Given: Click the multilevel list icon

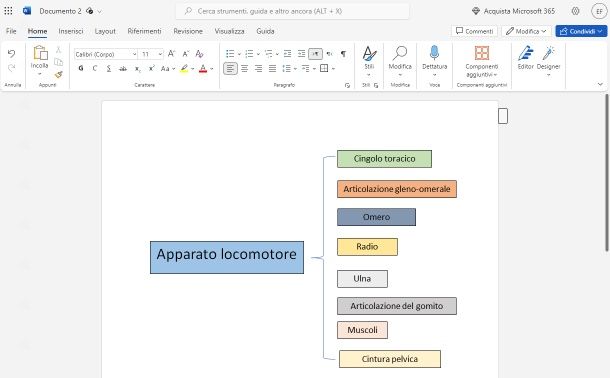Looking at the screenshot, I should [x=268, y=54].
